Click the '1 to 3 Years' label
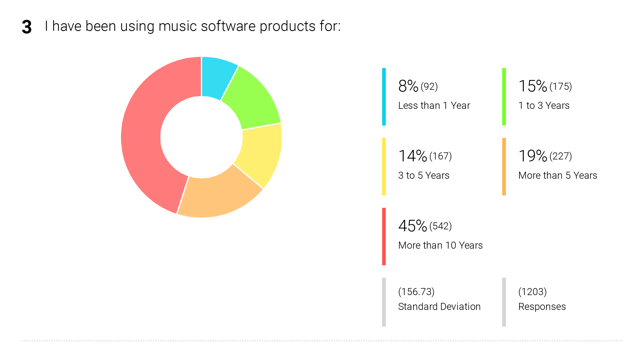This screenshot has height=351, width=644. [544, 105]
